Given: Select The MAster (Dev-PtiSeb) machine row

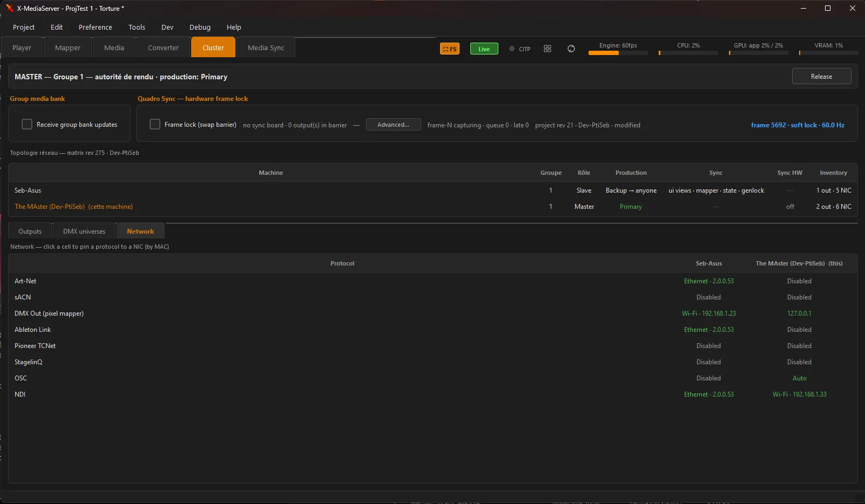Looking at the screenshot, I should (432, 206).
